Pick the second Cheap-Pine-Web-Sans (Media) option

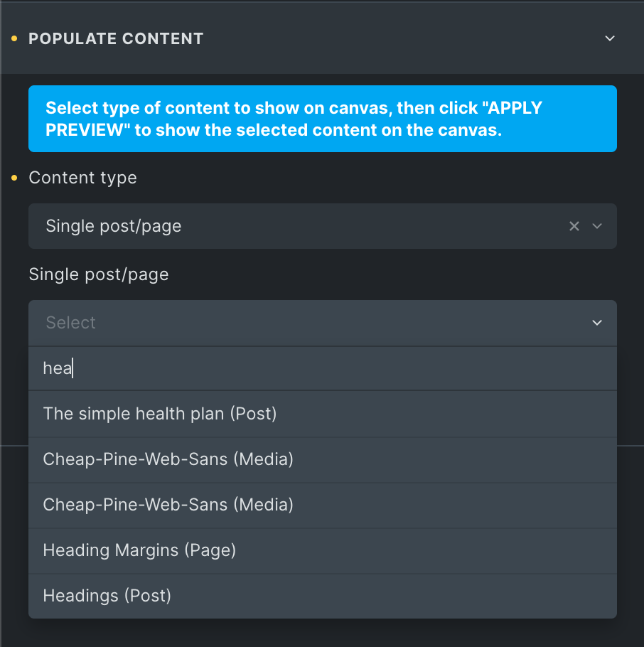click(323, 505)
